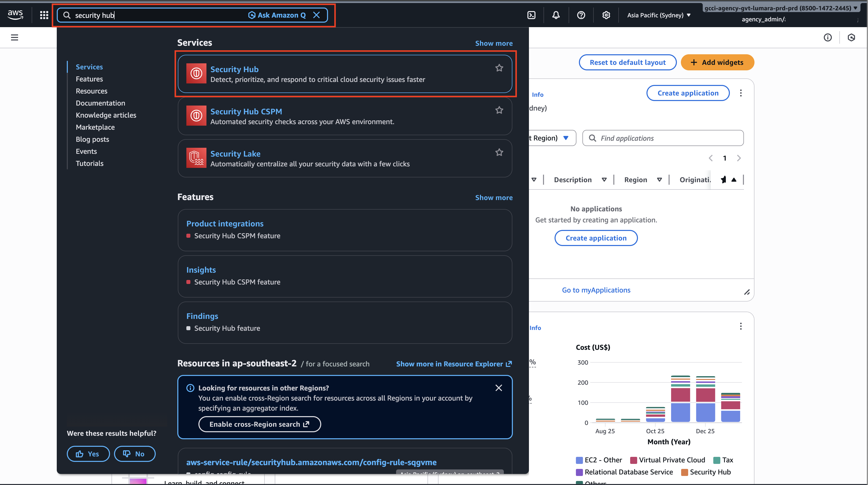Click Enable cross-Region search button
The image size is (868, 485).
pyautogui.click(x=259, y=424)
